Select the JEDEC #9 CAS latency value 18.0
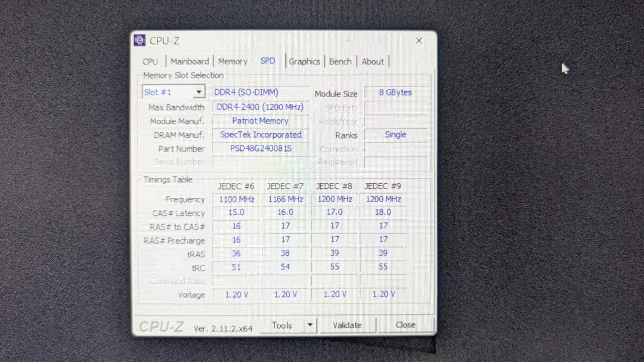Screen dimensions: 644x362 tap(383, 212)
